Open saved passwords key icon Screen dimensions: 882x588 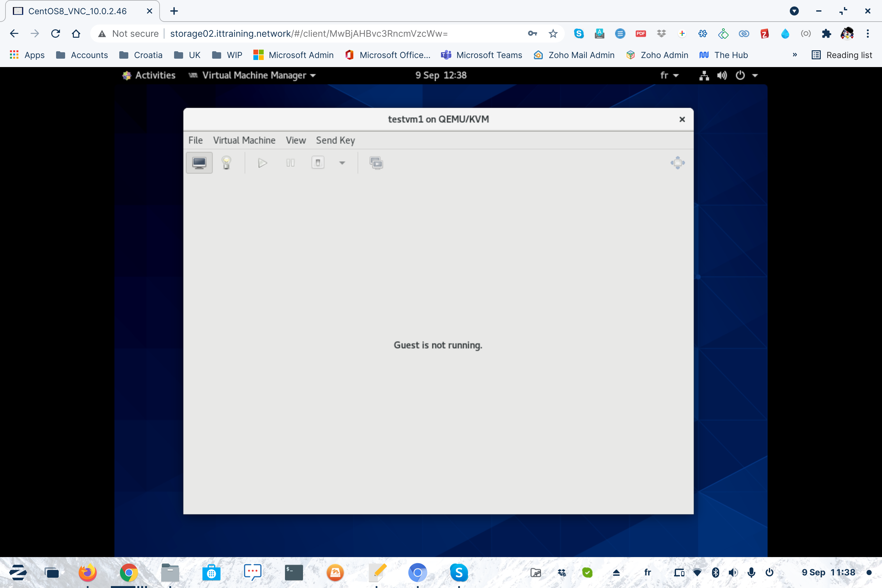[x=532, y=34]
